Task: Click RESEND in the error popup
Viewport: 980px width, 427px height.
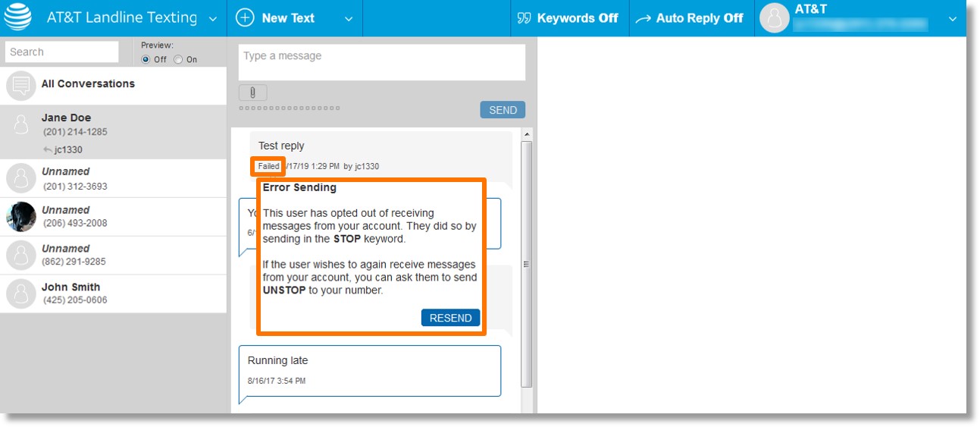Action: (450, 318)
